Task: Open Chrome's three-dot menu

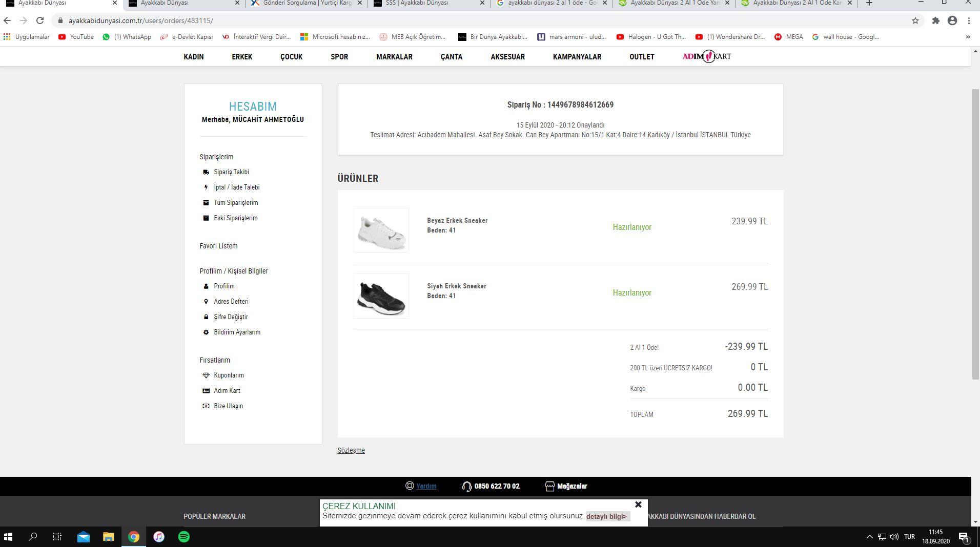Action: (x=969, y=20)
